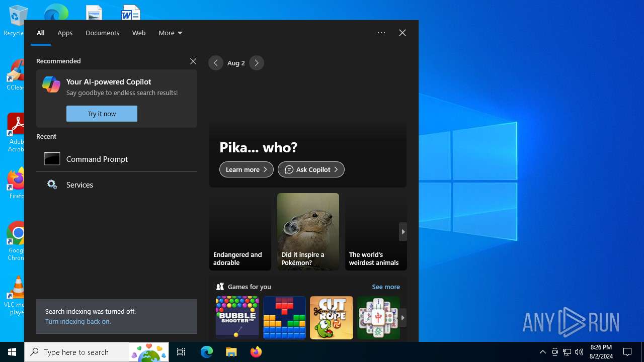
Task: Open the Action Center notifications
Action: tap(627, 352)
